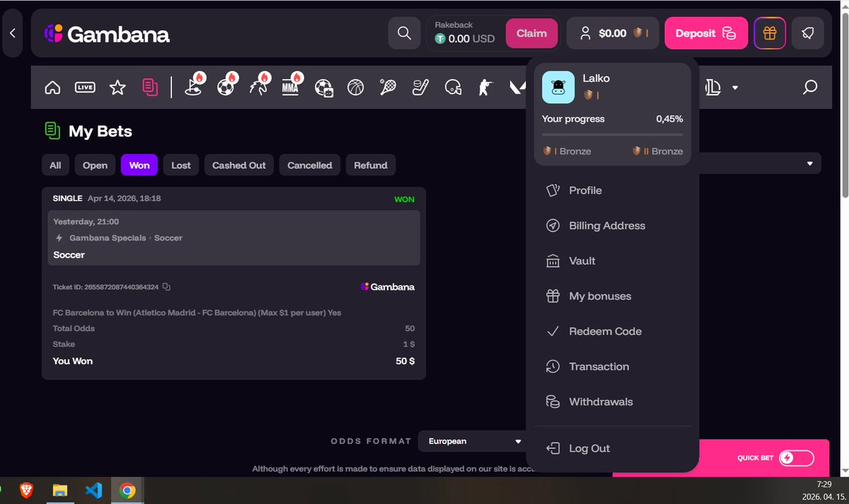Open Brave browser from taskbar

click(26, 490)
